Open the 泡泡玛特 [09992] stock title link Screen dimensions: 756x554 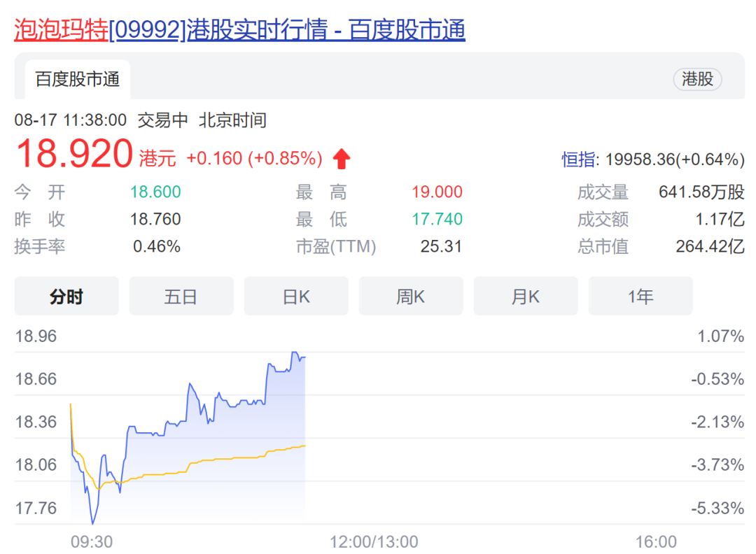[239, 30]
